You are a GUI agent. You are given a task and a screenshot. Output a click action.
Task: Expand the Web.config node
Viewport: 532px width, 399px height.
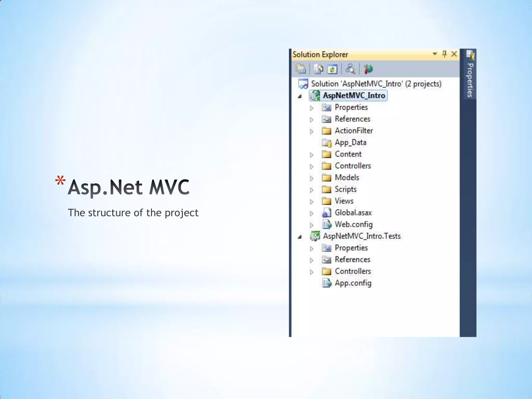pyautogui.click(x=312, y=225)
